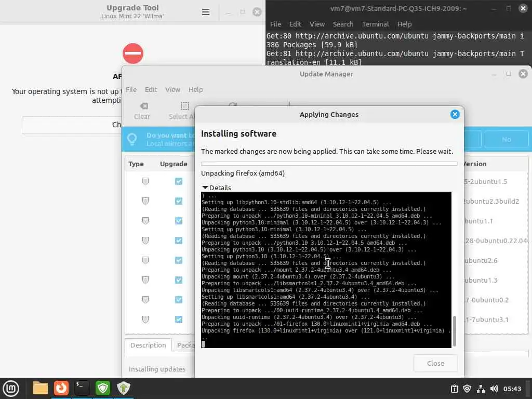
Task: Close the Applying Changes dialog with the blue X
Action: pos(455,114)
